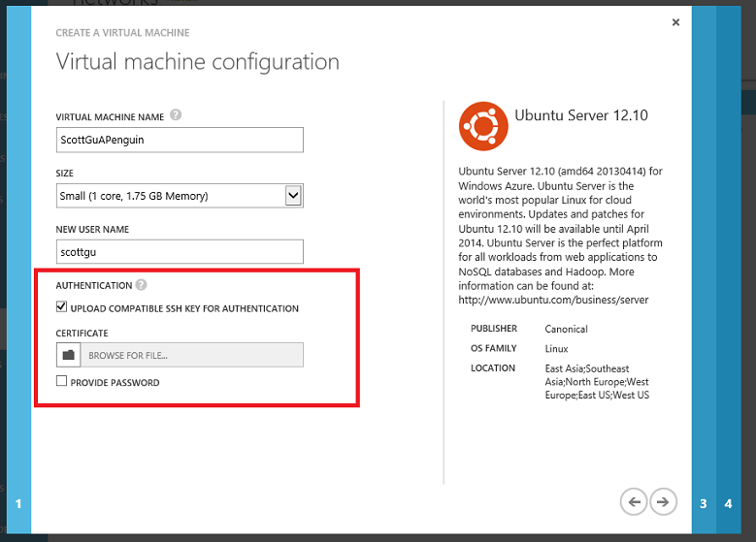The height and width of the screenshot is (542, 756).
Task: Open the Size dropdown list
Action: click(180, 196)
